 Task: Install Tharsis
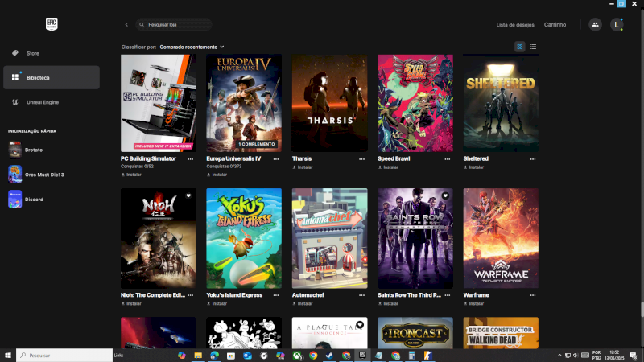[x=303, y=167]
